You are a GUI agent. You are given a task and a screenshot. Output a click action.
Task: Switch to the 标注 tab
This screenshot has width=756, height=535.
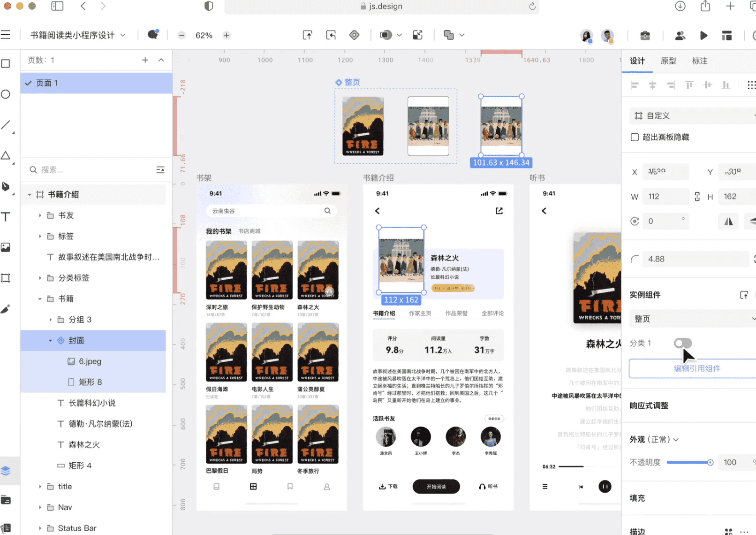click(x=700, y=61)
